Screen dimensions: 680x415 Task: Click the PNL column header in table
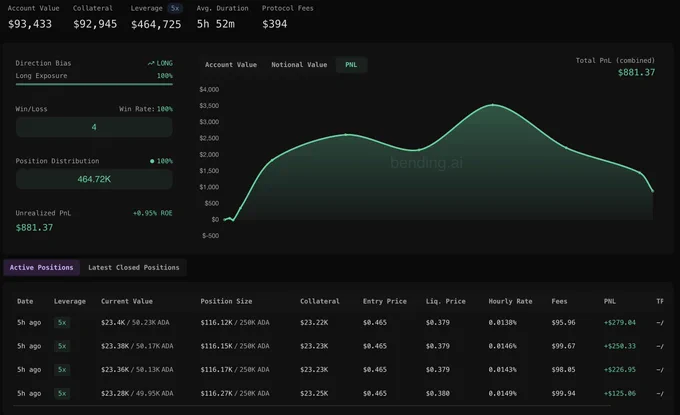(x=610, y=301)
